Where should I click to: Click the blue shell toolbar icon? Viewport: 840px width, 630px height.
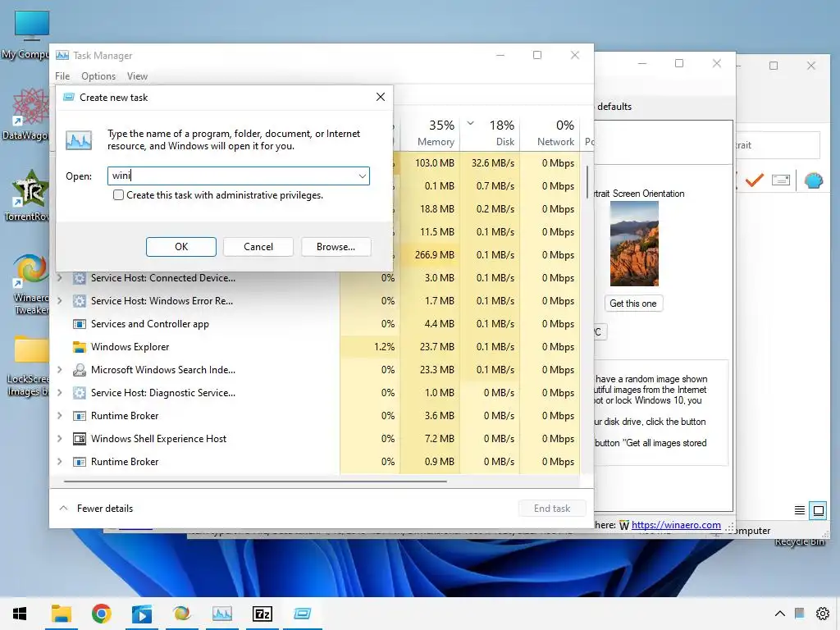[x=813, y=180]
